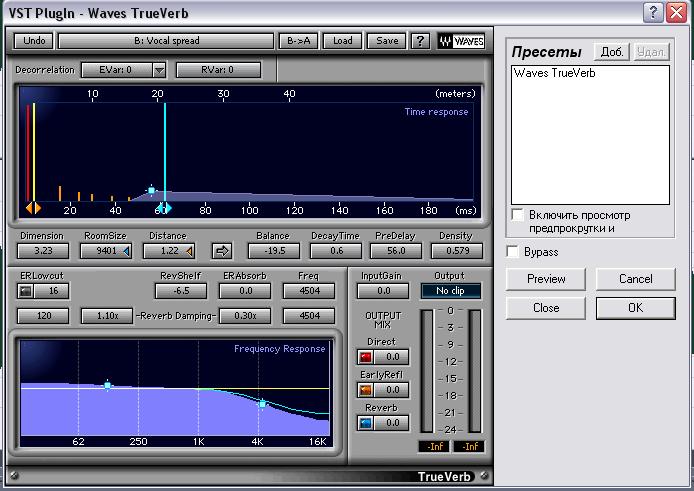This screenshot has height=491, width=694.
Task: Click the lower damping Freq 4504
Action: pos(309,316)
